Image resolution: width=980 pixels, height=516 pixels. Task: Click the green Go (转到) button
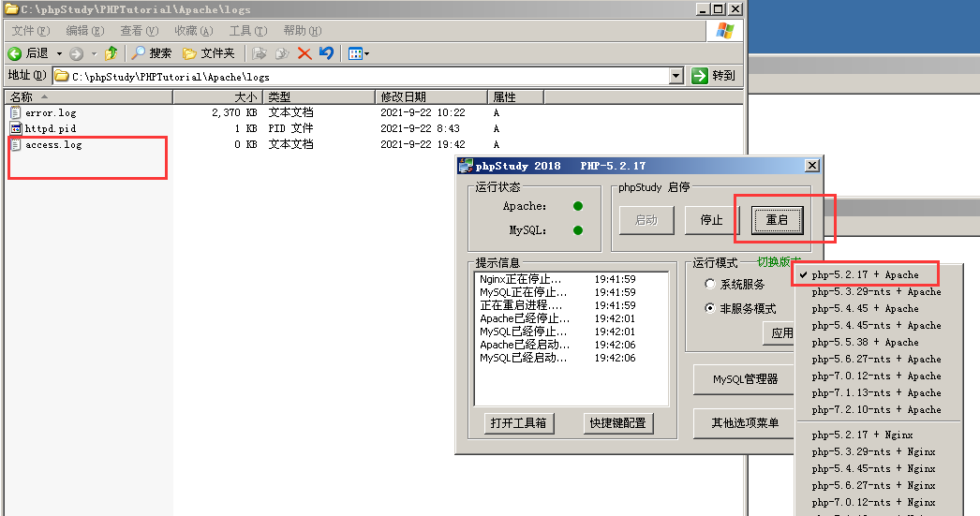pos(714,76)
